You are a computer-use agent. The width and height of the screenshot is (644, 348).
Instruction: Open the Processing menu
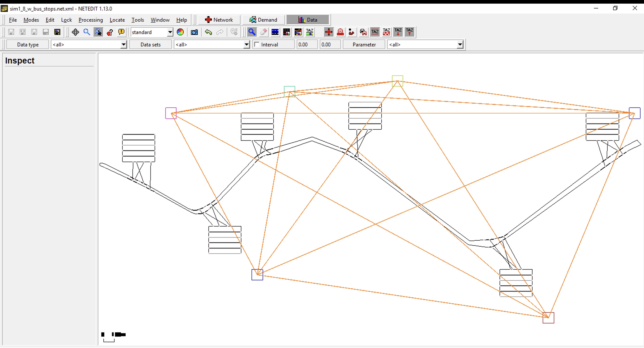pos(91,20)
